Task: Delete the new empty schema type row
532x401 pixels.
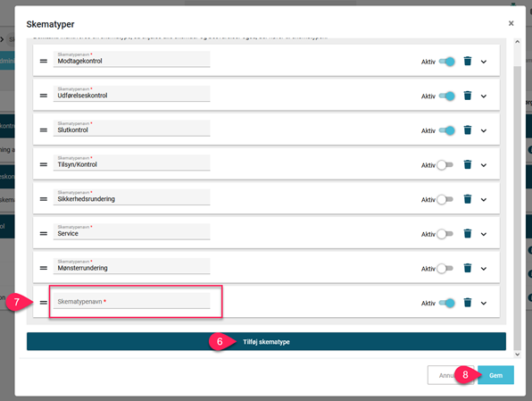Action: click(x=468, y=303)
